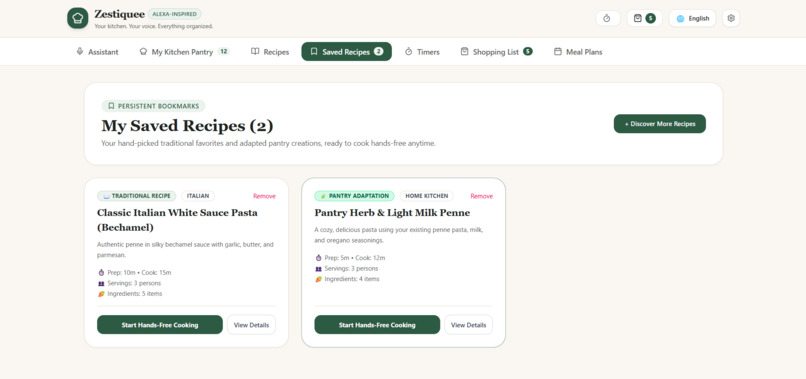806x379 pixels.
Task: Open My Kitchen Pantry tab
Action: point(185,52)
